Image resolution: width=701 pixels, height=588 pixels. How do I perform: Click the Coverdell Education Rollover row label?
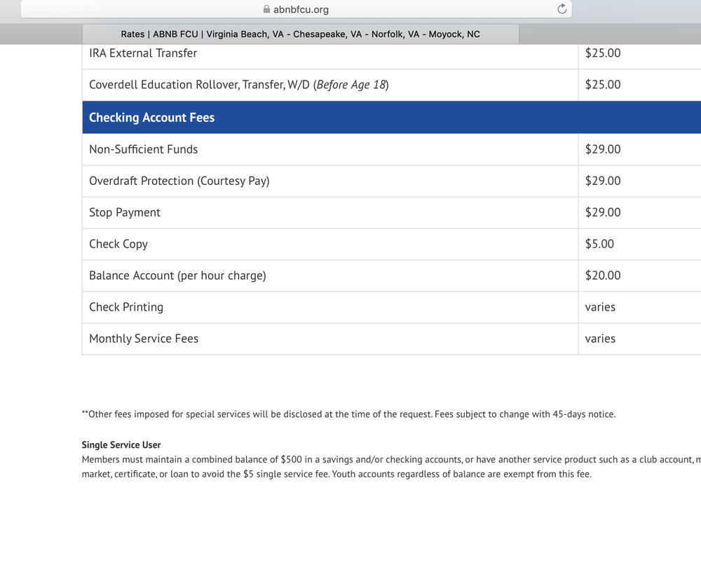[238, 85]
